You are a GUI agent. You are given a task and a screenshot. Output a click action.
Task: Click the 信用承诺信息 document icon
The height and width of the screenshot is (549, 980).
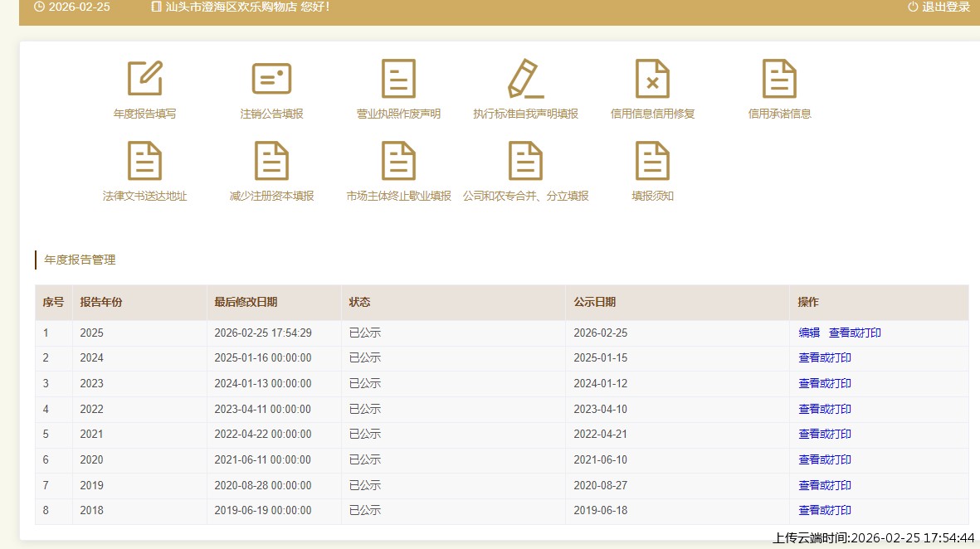[x=779, y=79]
